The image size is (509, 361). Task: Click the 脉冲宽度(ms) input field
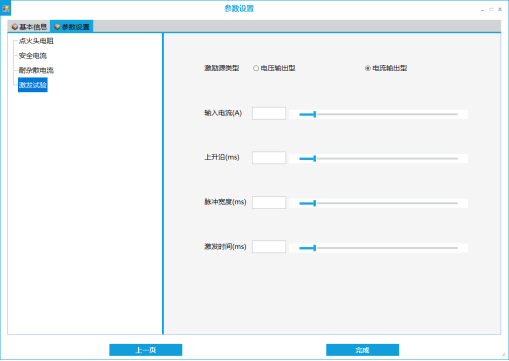click(x=269, y=202)
